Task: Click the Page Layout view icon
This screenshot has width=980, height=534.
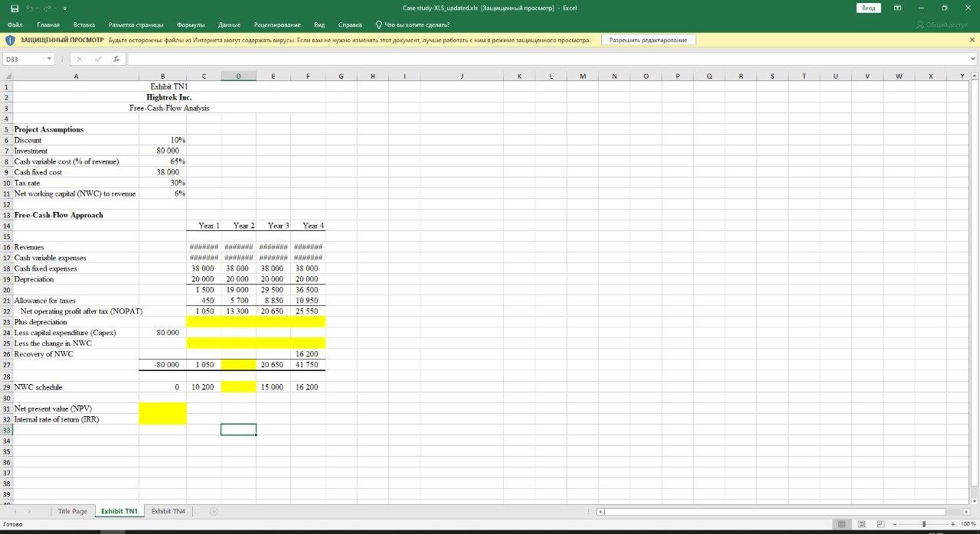Action: tap(861, 524)
